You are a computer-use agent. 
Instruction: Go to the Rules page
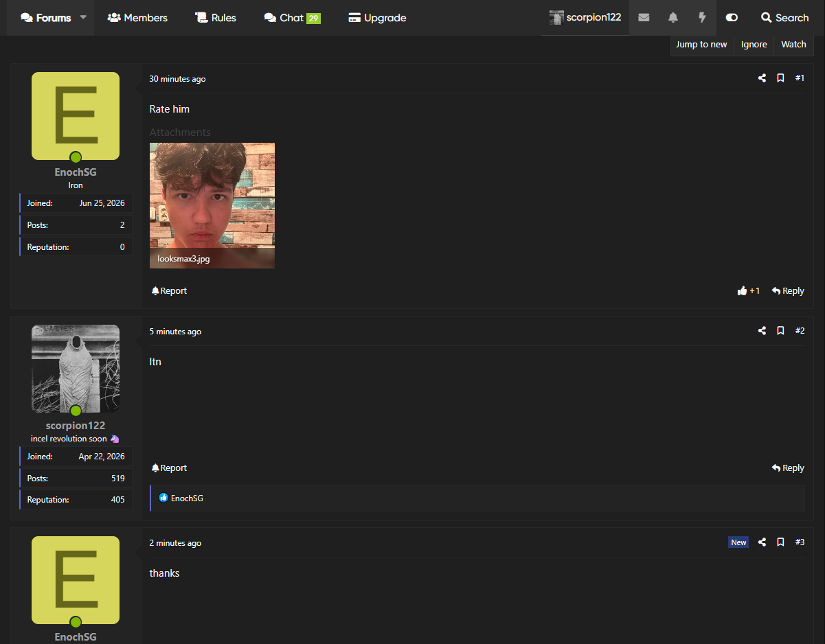click(x=216, y=18)
